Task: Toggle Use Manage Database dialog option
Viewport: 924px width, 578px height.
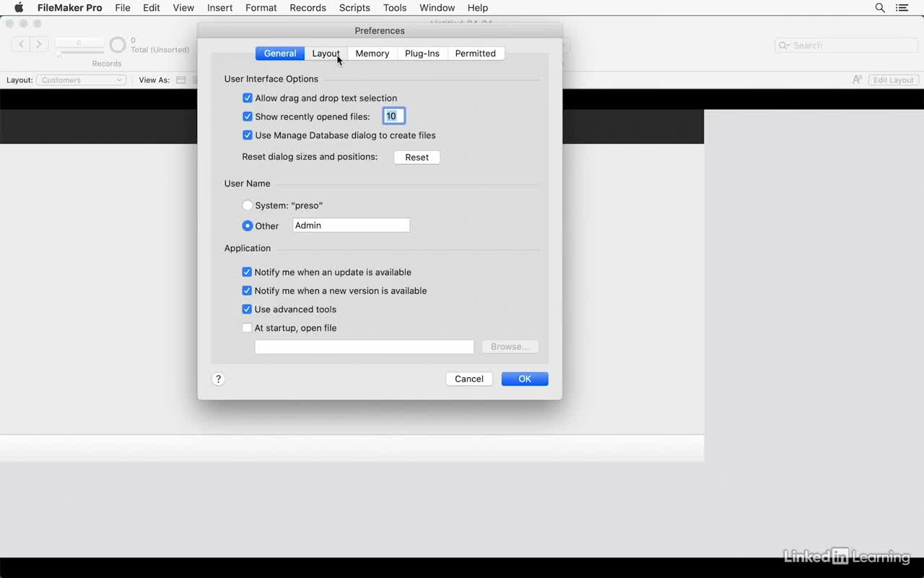Action: tap(248, 135)
